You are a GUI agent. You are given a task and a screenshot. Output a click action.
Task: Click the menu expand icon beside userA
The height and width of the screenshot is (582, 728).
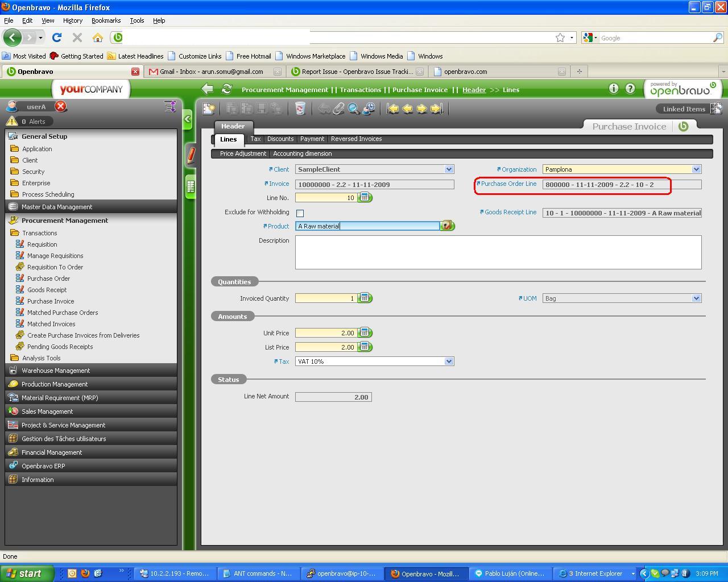point(169,106)
